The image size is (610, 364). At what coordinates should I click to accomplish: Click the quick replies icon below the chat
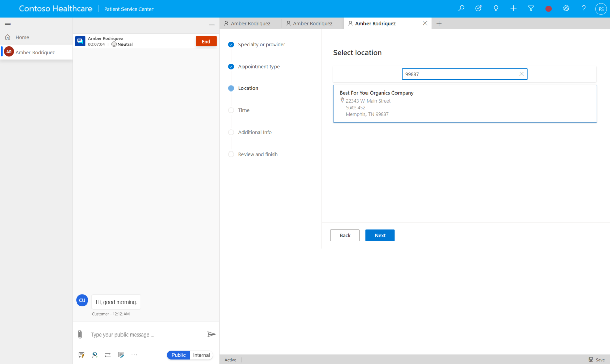(x=81, y=355)
